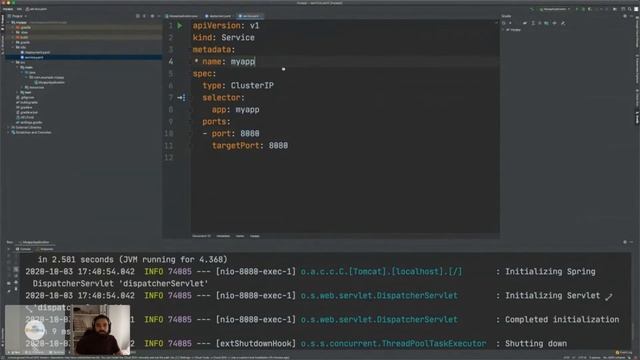This screenshot has height=360, width=640.
Task: Switch to the MyappApplication.java editor tab
Action: (x=181, y=16)
